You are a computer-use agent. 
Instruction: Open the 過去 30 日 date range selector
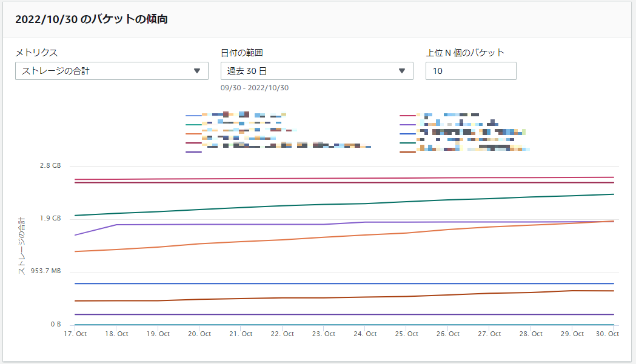point(315,71)
